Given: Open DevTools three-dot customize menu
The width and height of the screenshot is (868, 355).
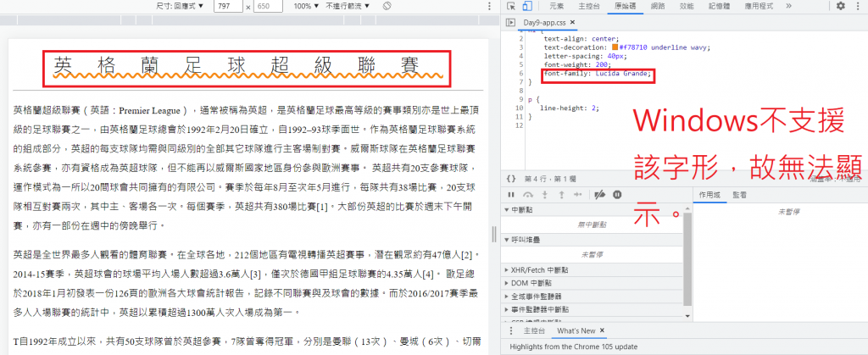Looking at the screenshot, I should [x=858, y=6].
